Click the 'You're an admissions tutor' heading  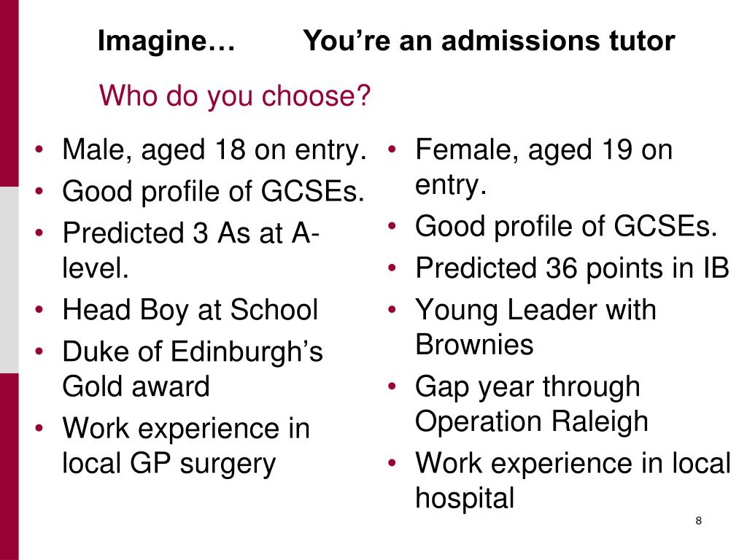point(489,41)
